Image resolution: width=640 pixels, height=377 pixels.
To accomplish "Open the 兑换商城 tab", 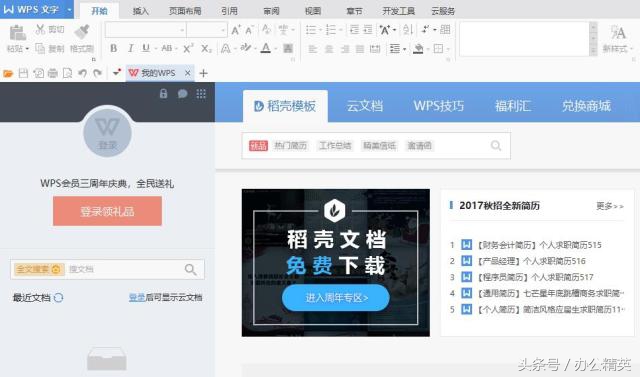I will [586, 106].
